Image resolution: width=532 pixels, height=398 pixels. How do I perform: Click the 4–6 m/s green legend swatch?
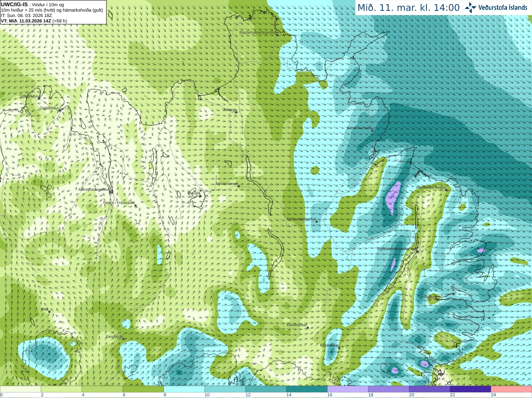[102, 389]
